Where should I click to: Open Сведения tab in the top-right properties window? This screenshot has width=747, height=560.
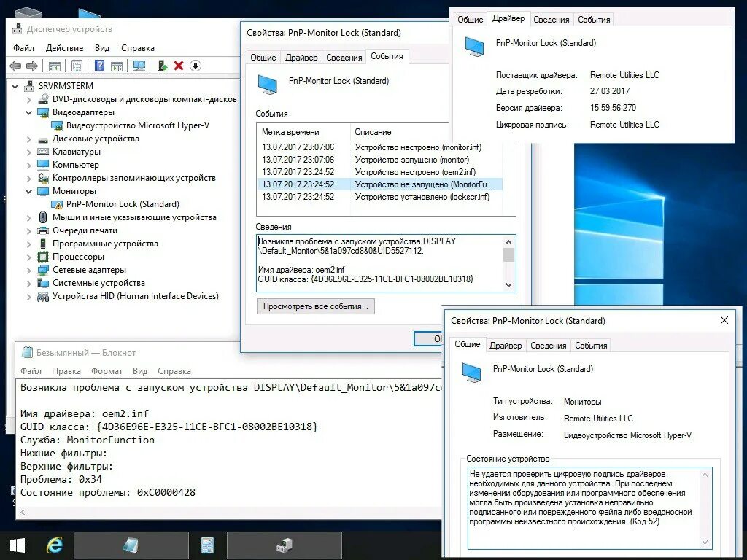pyautogui.click(x=551, y=20)
